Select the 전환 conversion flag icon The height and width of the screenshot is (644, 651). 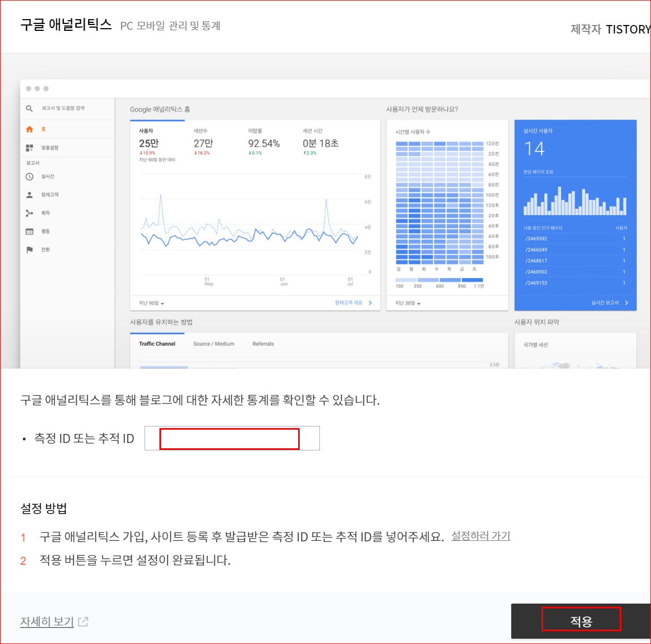click(30, 249)
